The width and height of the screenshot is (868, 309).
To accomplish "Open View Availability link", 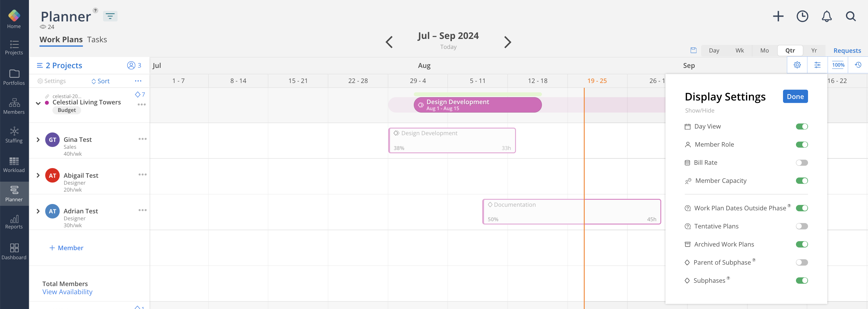I will 67,291.
